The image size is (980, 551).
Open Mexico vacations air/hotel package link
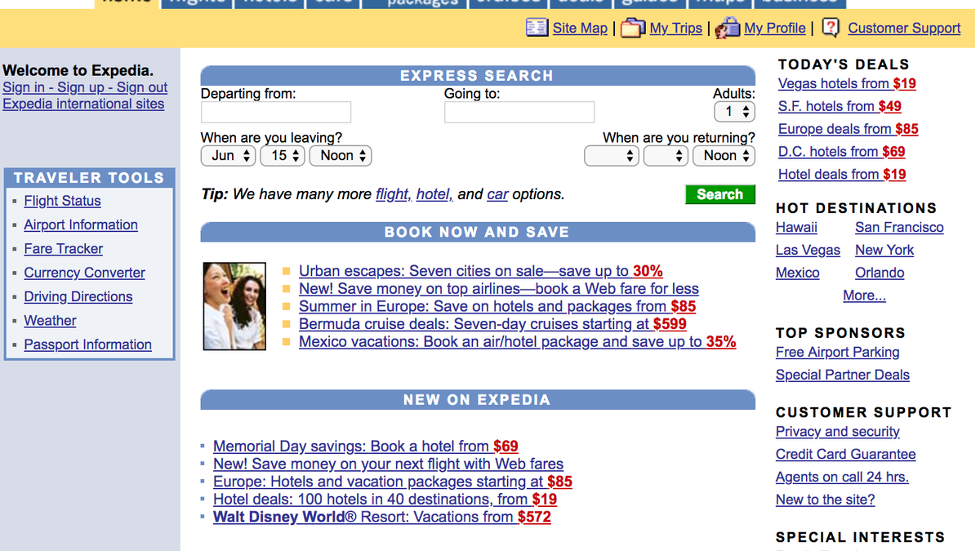coord(518,342)
